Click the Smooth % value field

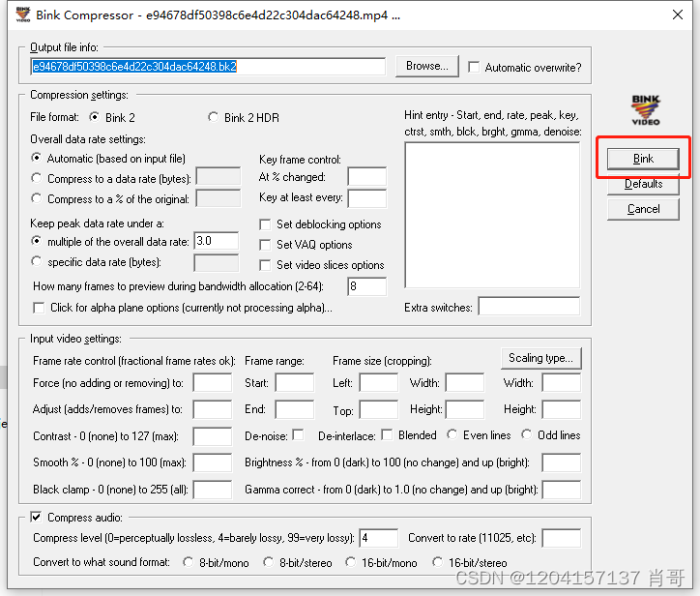[213, 462]
